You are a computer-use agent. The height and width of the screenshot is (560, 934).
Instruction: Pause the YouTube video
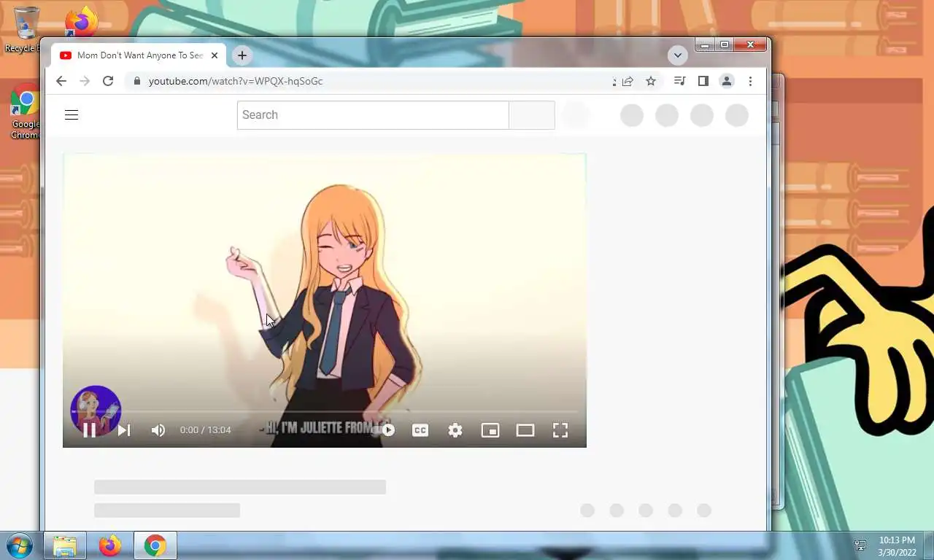coord(90,430)
